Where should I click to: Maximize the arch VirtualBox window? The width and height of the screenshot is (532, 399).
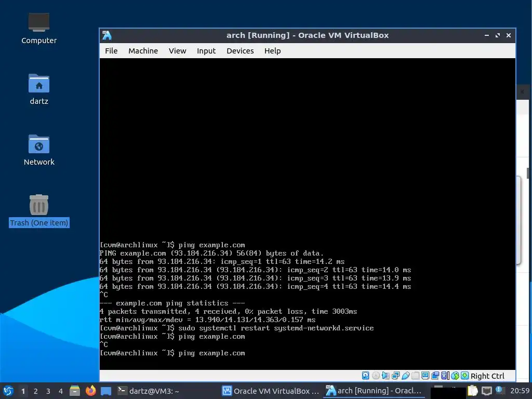click(498, 35)
